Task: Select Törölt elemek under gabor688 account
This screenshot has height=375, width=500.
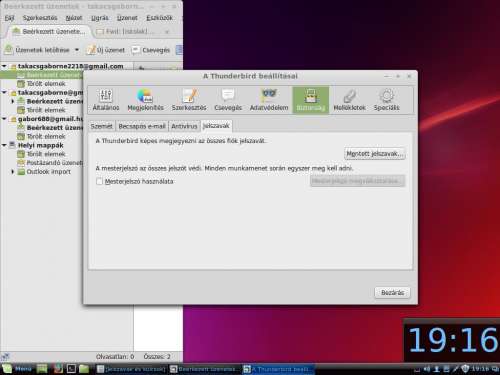Action: click(x=41, y=136)
